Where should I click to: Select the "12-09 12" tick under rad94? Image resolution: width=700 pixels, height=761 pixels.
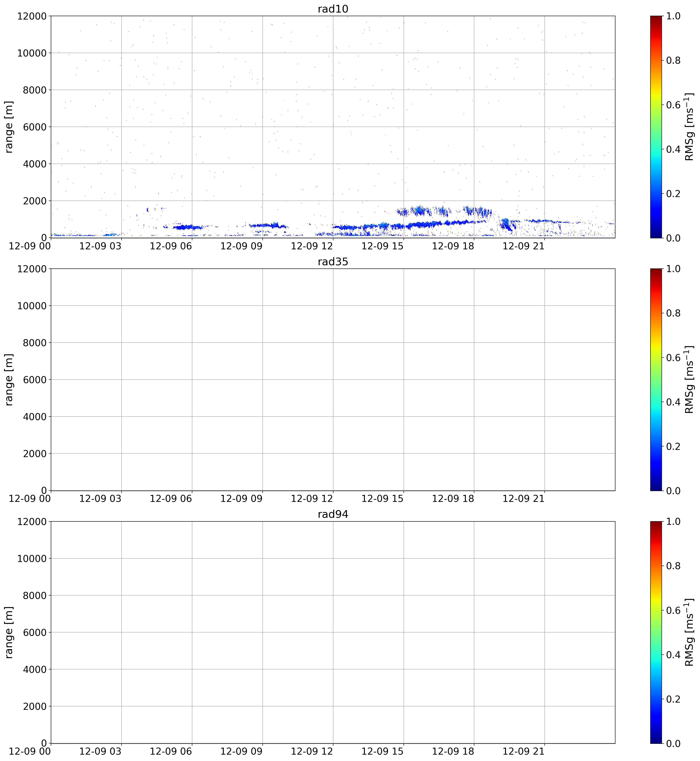(x=312, y=751)
